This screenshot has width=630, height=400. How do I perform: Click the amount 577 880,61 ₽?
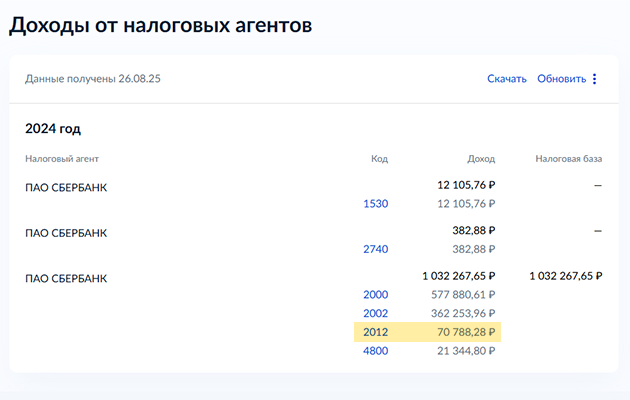(x=463, y=294)
